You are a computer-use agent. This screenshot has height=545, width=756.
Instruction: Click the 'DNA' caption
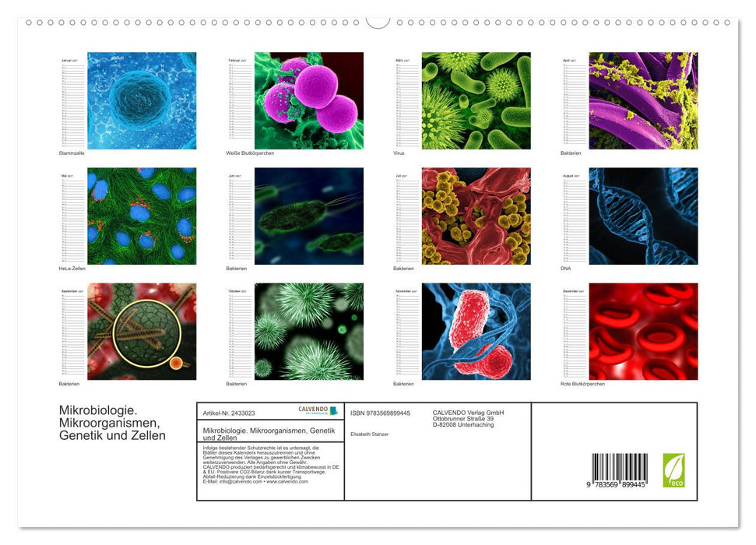click(565, 268)
